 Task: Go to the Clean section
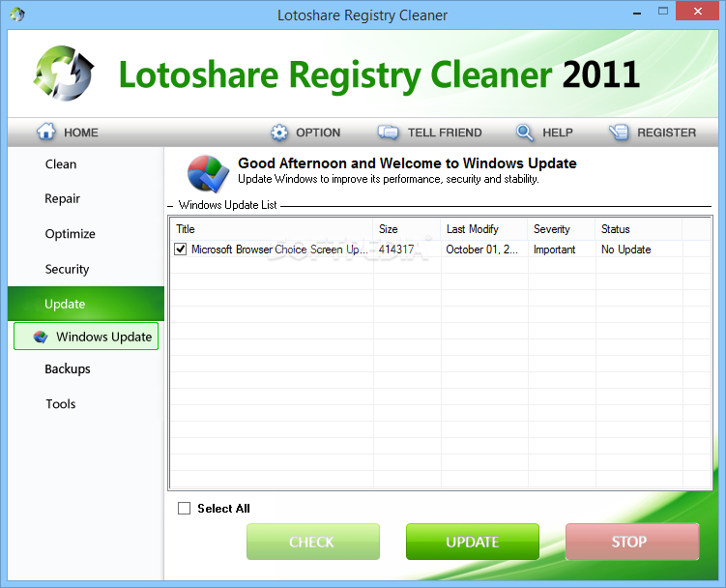61,164
